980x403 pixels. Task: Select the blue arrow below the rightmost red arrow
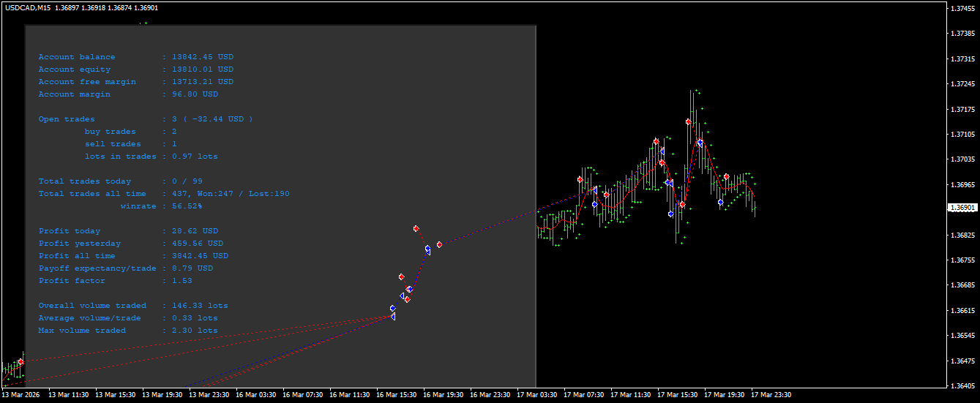[721, 202]
